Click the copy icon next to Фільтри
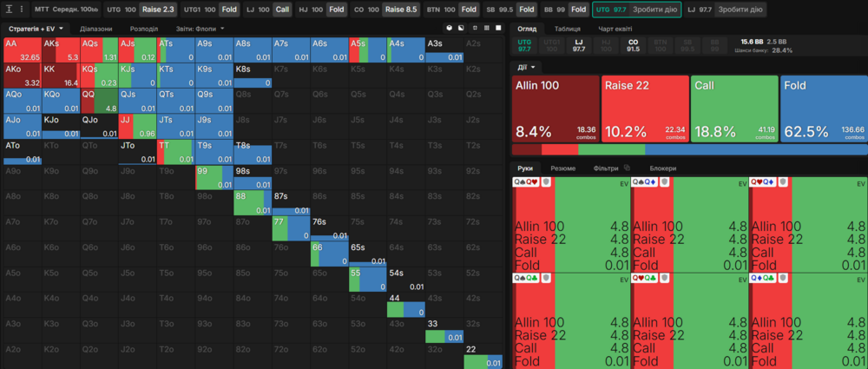 coord(626,168)
